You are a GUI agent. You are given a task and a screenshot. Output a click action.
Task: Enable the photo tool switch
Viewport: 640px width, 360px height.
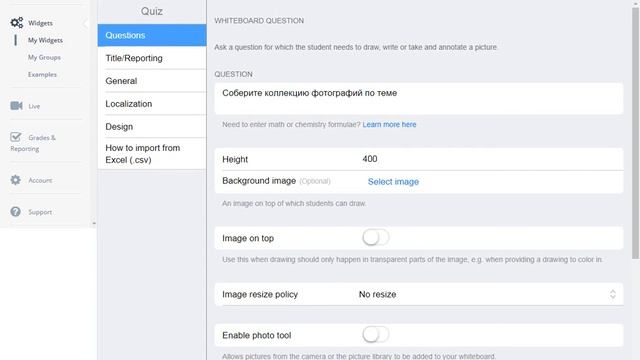click(376, 335)
